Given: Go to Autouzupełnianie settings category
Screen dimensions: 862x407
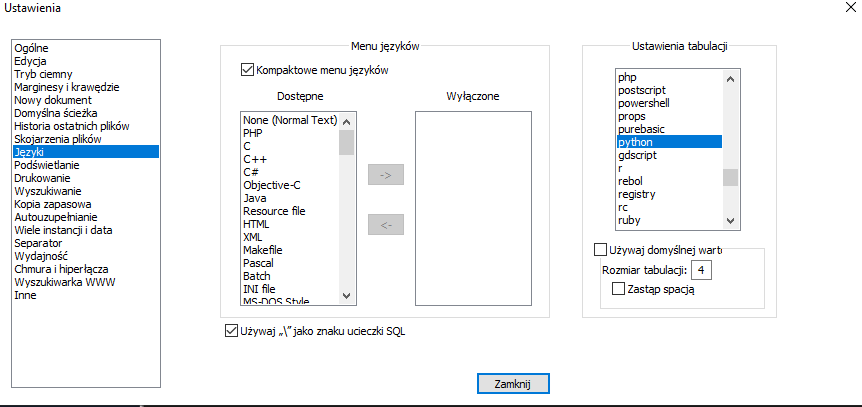Looking at the screenshot, I should [x=55, y=217].
